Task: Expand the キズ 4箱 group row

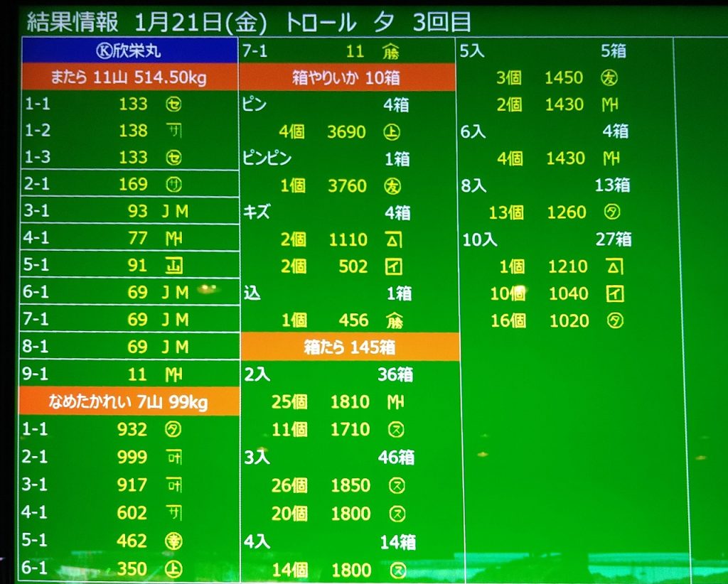Action: [347, 212]
